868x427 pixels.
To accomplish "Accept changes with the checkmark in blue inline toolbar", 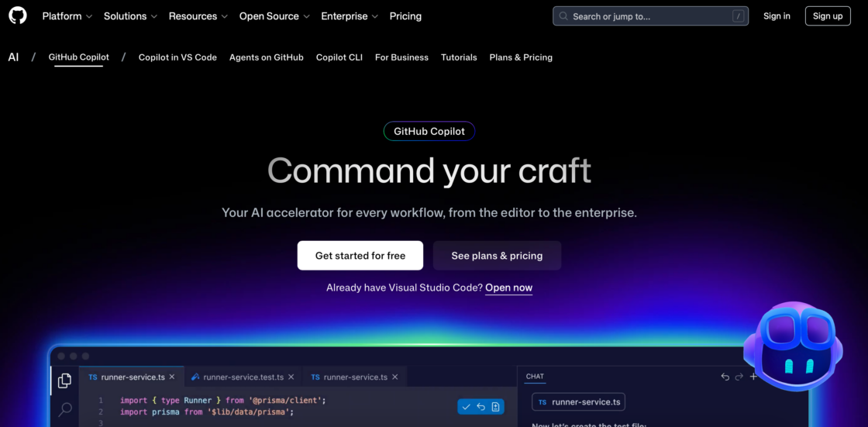I will coord(466,407).
